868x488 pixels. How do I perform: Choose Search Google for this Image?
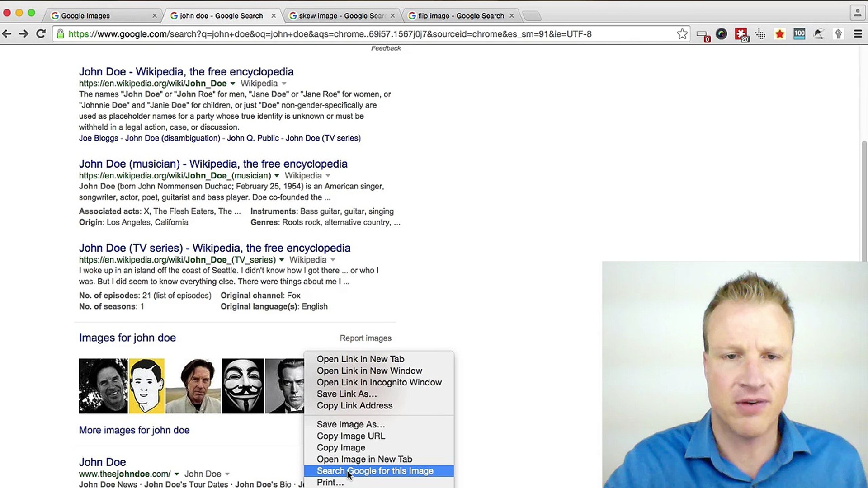coord(375,471)
